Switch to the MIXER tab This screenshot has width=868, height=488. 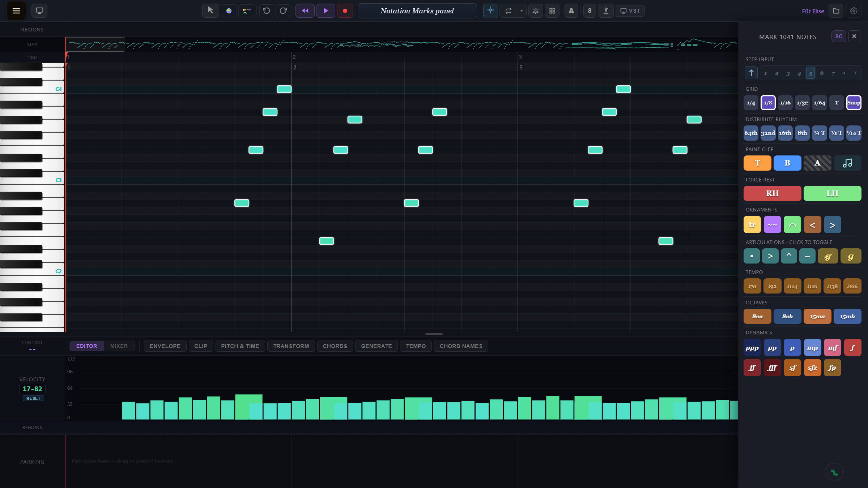[x=119, y=346]
